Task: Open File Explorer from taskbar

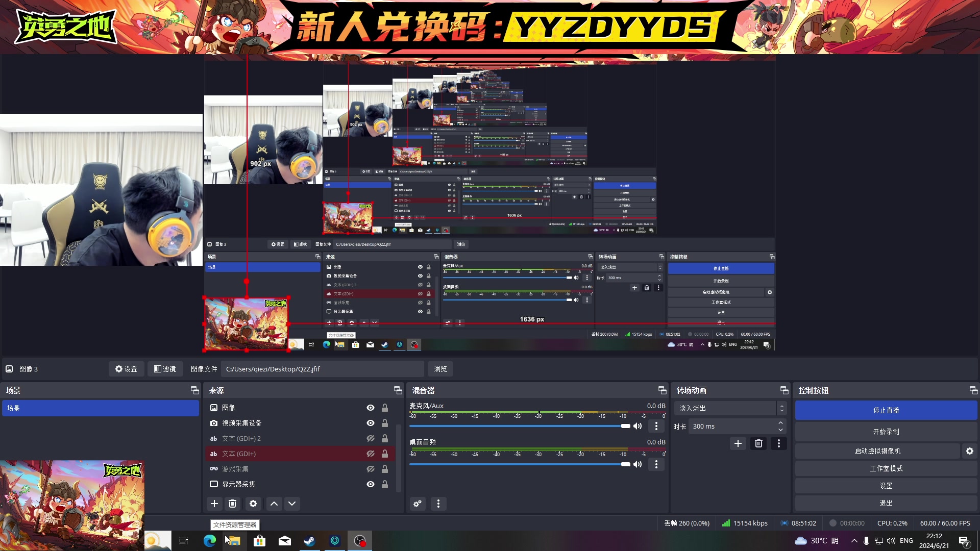Action: tap(234, 541)
